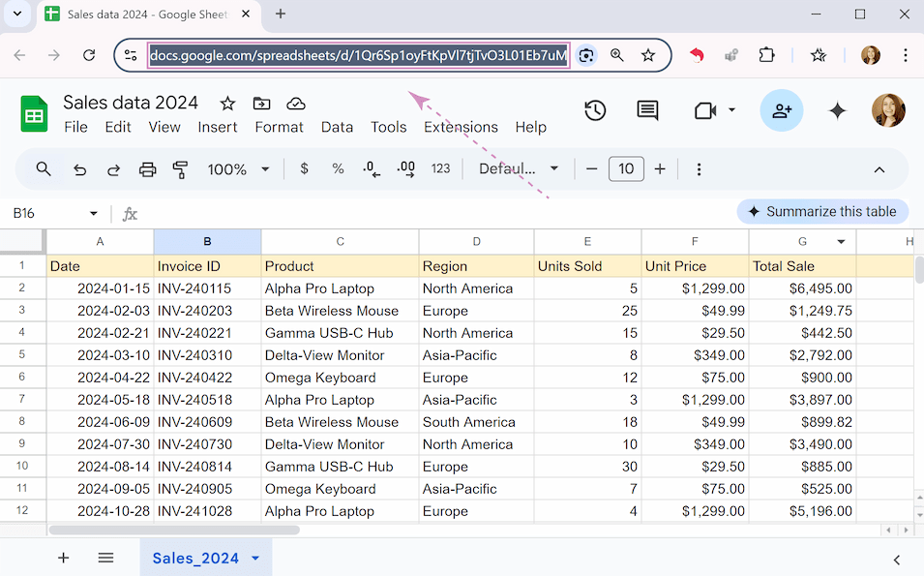Viewport: 924px width, 576px height.
Task: Open Chrome's three-dot menu
Action: (x=906, y=55)
